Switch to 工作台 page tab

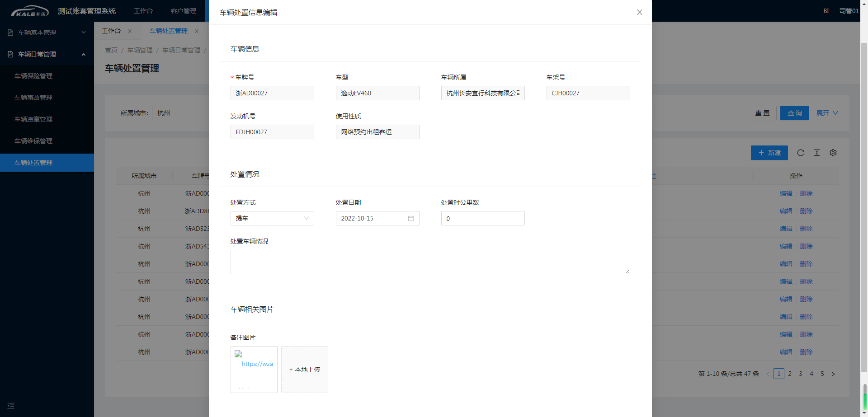(x=111, y=31)
